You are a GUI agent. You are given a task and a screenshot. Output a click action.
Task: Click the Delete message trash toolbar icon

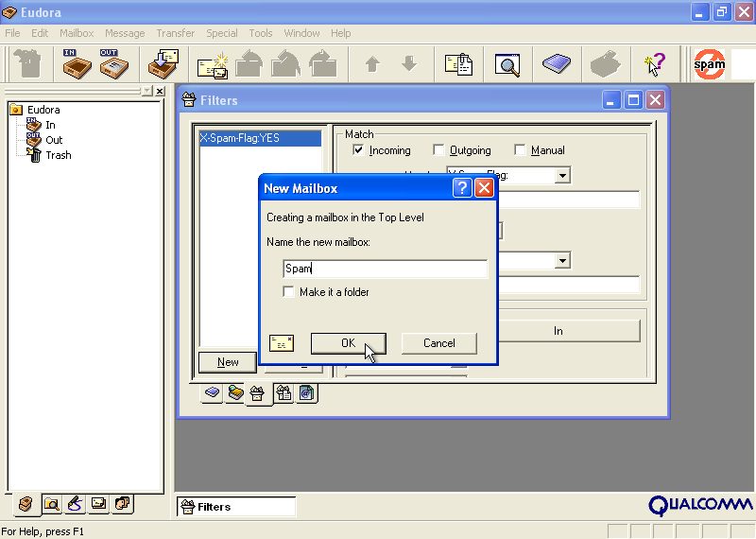27,63
